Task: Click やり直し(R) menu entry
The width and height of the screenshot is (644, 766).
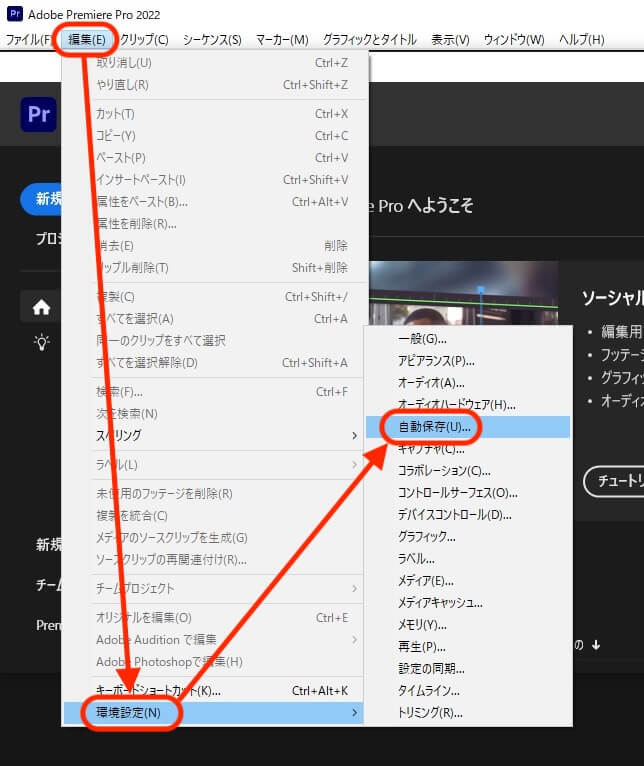Action: (214, 85)
